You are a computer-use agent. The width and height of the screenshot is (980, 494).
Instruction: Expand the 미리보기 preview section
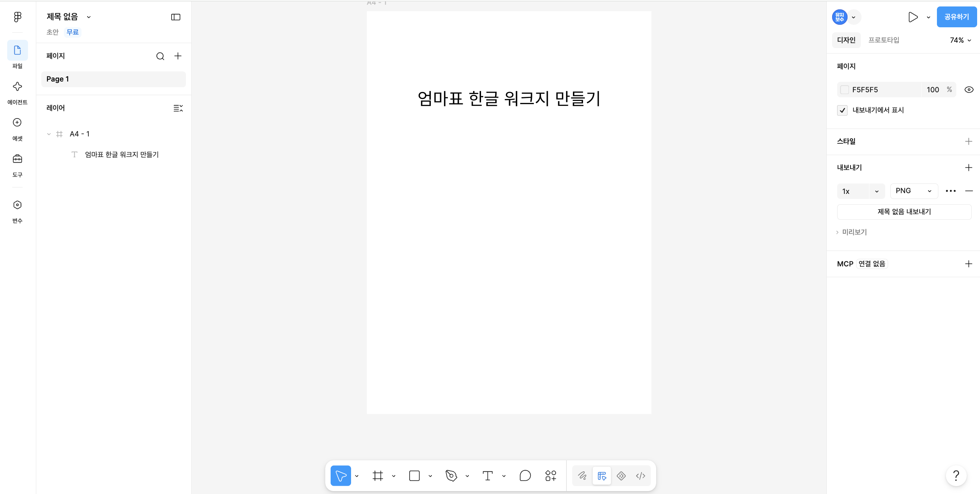click(x=851, y=232)
